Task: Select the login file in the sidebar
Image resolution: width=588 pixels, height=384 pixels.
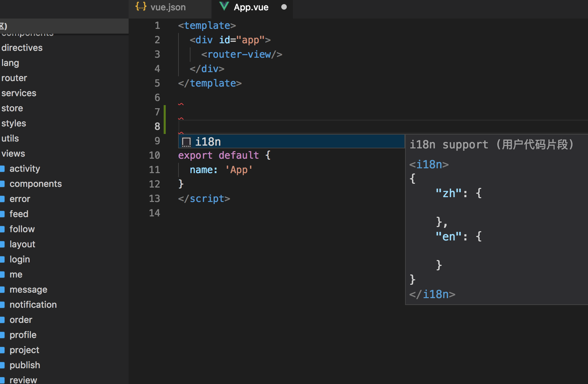Action: tap(20, 259)
